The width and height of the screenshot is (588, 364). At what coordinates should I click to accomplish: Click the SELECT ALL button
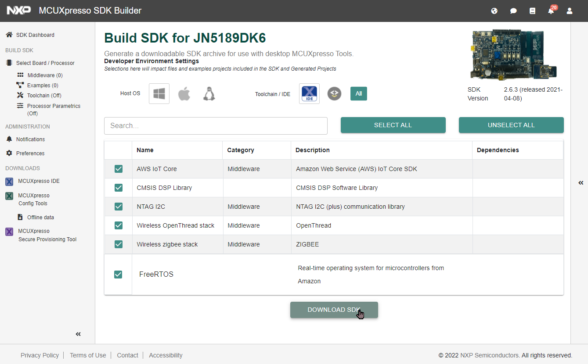pos(393,125)
